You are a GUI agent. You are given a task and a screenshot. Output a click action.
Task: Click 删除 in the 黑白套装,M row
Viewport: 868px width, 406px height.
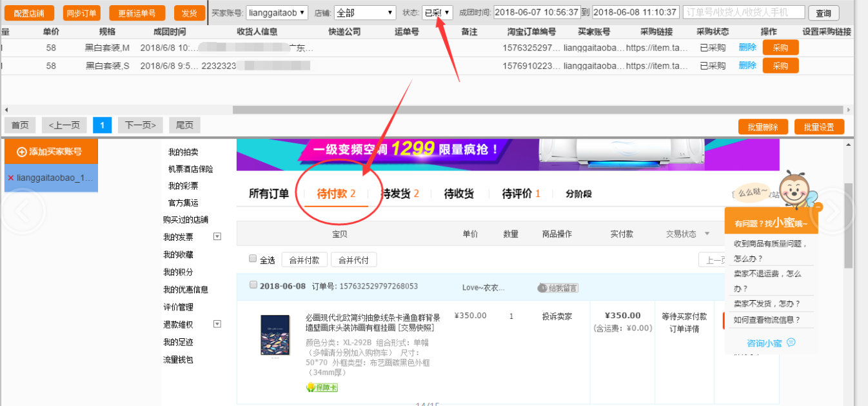coord(747,47)
